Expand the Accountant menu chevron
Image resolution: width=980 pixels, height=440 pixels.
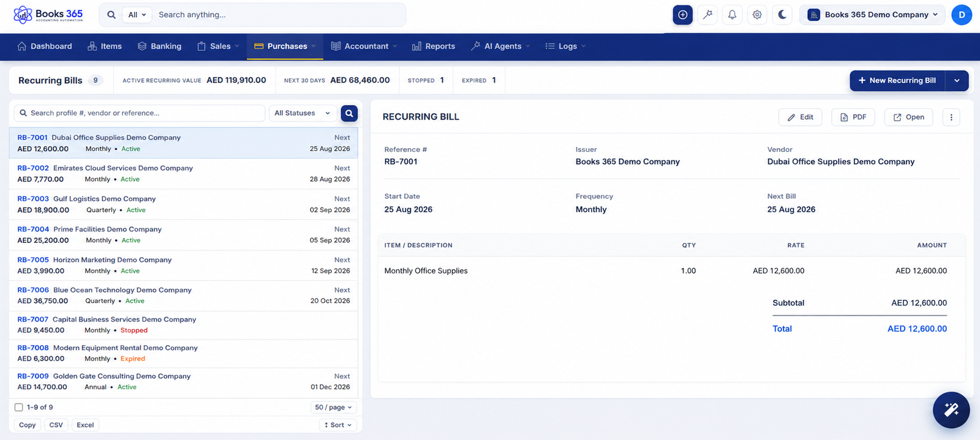point(395,47)
